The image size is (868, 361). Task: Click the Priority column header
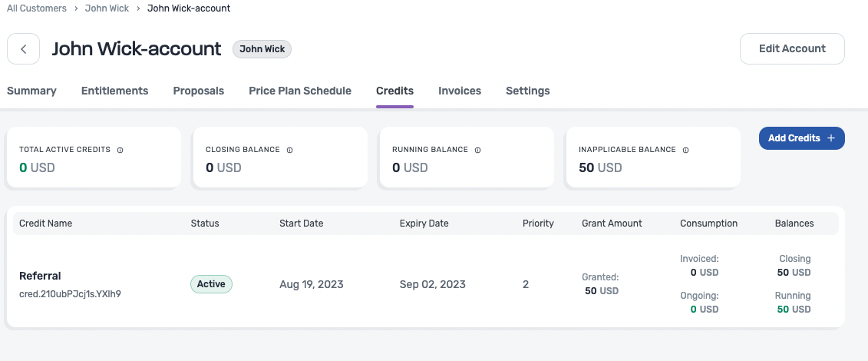[538, 224]
